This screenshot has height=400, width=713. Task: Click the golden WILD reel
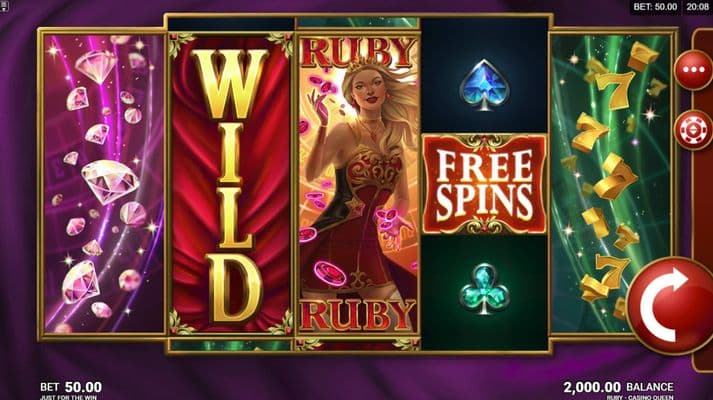pyautogui.click(x=231, y=184)
